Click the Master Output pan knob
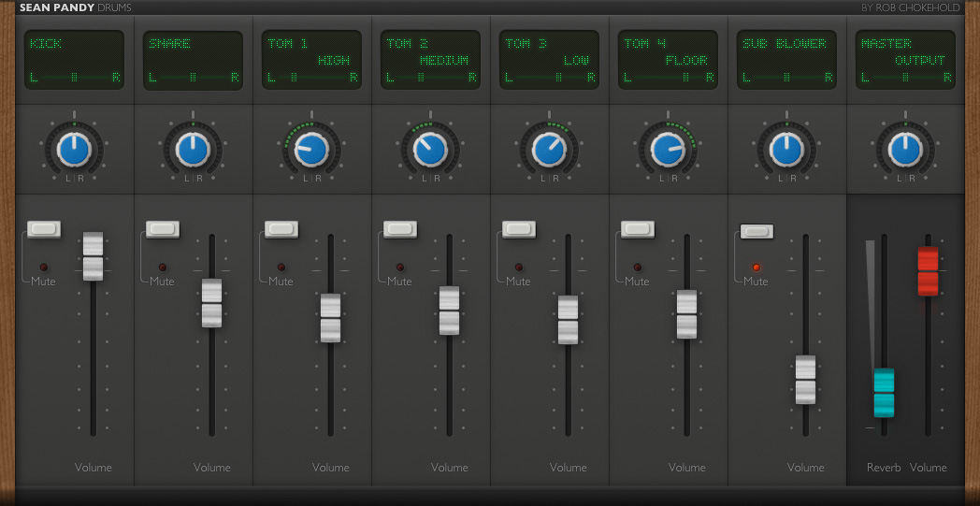Screen dimensions: 980x506 [905, 150]
